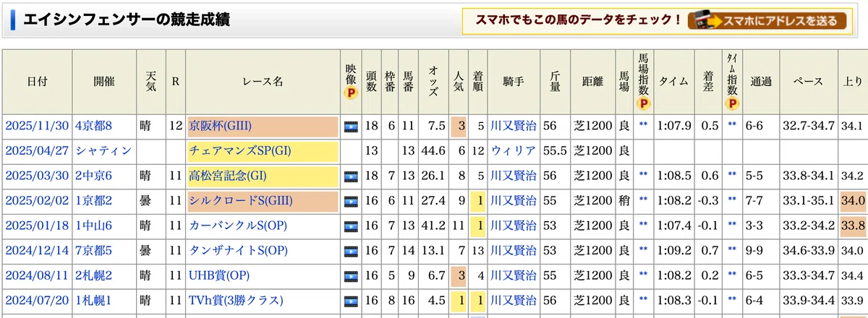Play video for カーバンクルS(OP) race

coord(352,225)
